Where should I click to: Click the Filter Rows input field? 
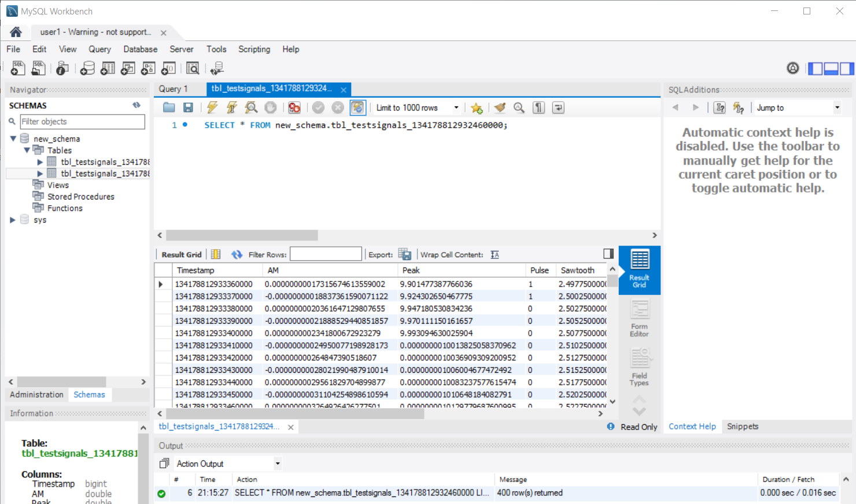pos(326,254)
